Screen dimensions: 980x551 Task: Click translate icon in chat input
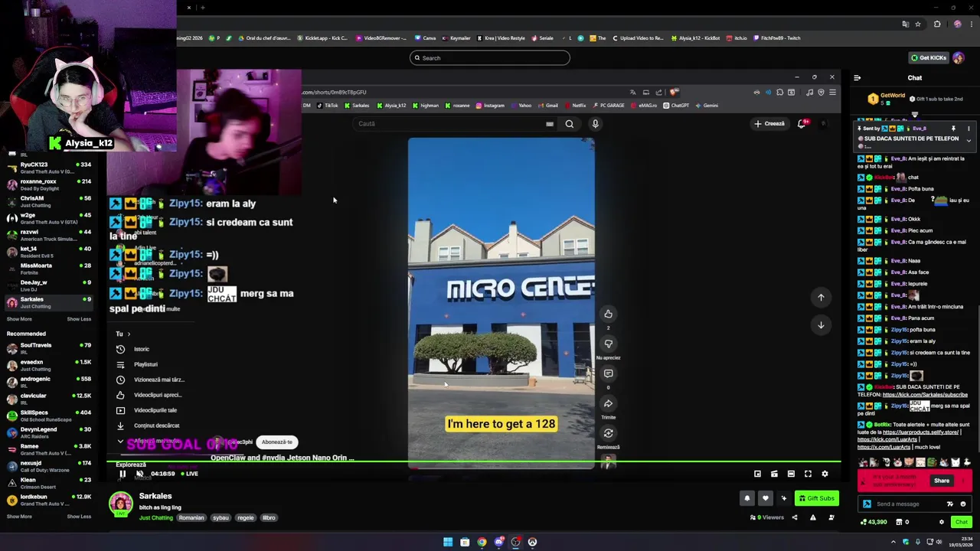tap(950, 504)
